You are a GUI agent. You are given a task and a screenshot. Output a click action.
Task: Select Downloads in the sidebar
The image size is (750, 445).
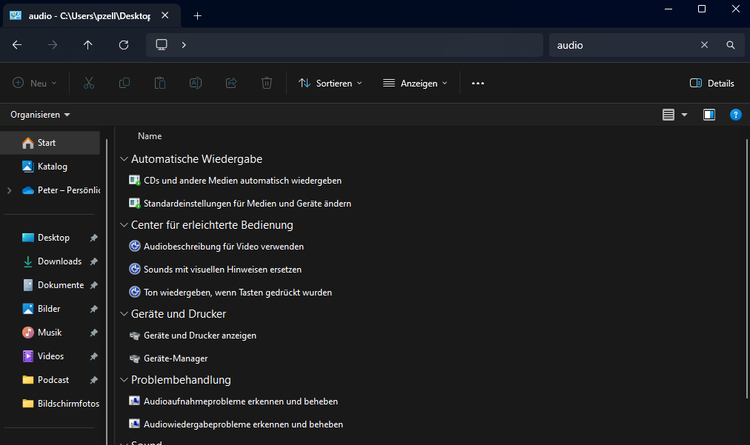(x=59, y=261)
